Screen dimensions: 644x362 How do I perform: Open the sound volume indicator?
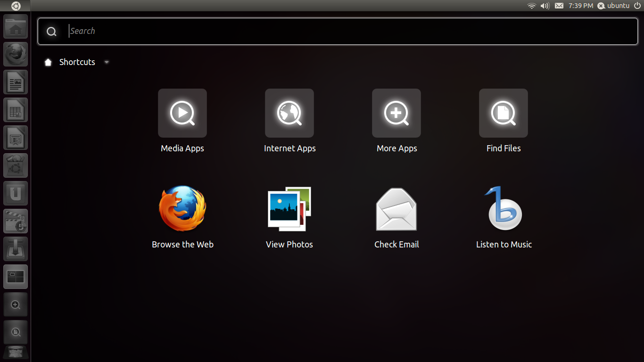[x=545, y=6]
